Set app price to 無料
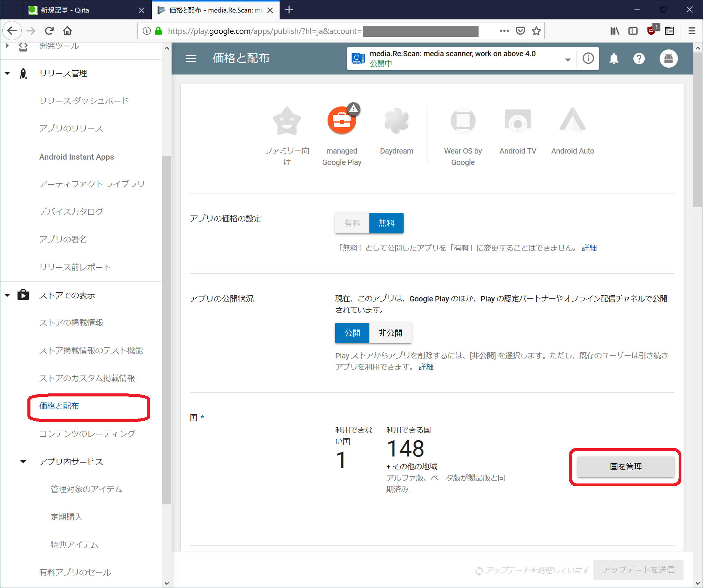The image size is (703, 588). coord(386,223)
